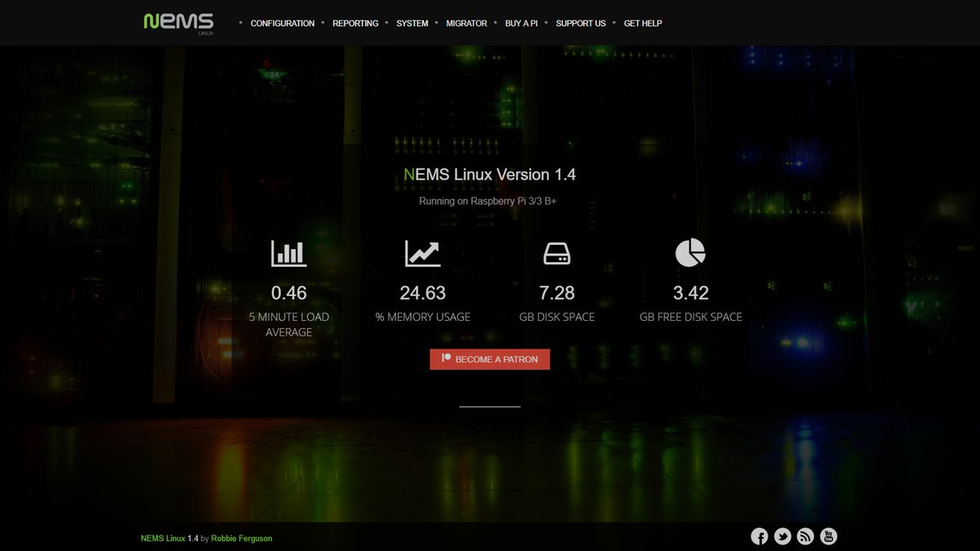Click the 'GB FREE DISK SPACE' label
Viewport: 980px width, 551px height.
click(x=691, y=317)
